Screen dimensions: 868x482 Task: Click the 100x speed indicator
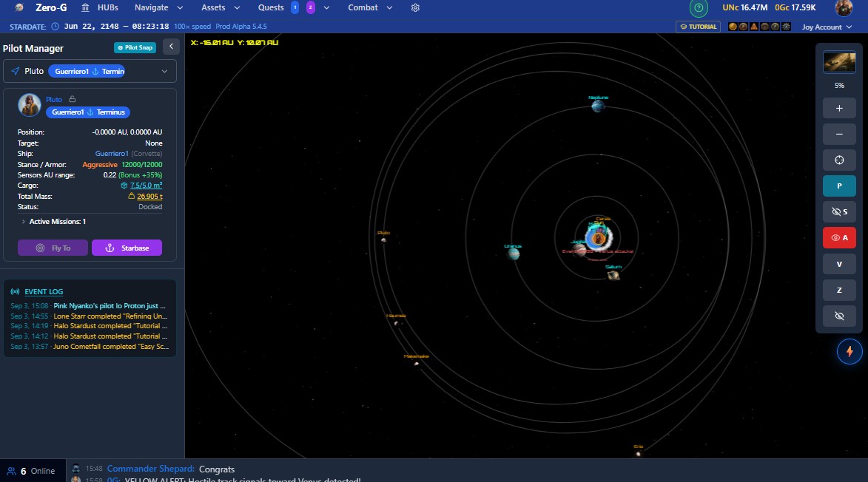click(192, 27)
